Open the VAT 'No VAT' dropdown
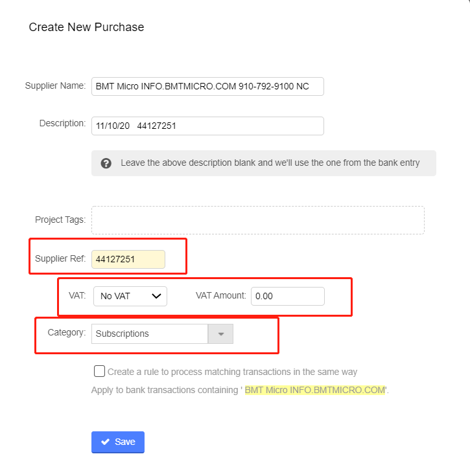 (x=130, y=296)
